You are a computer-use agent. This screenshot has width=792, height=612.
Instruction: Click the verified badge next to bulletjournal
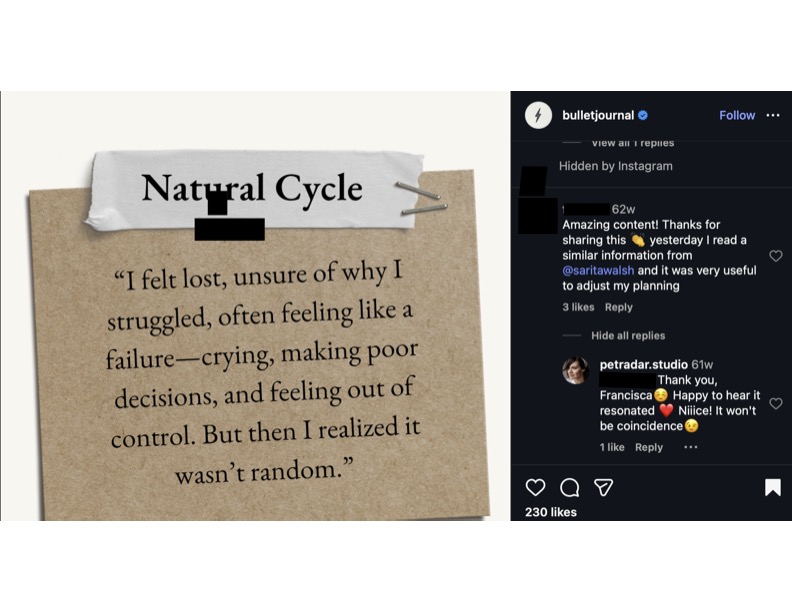(x=643, y=115)
